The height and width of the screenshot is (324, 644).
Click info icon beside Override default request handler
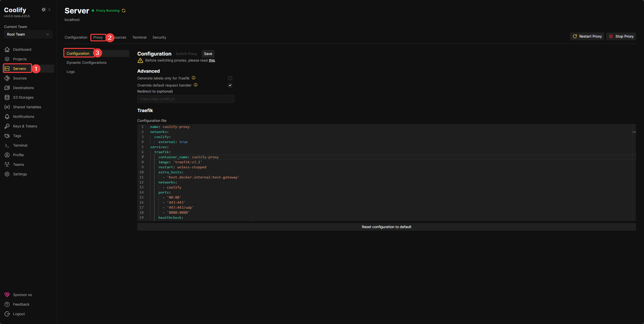click(196, 85)
